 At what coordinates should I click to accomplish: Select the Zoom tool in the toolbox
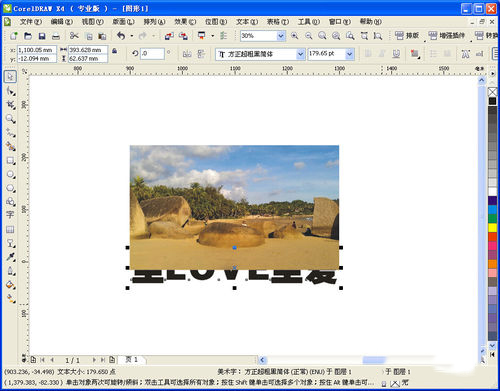10,119
